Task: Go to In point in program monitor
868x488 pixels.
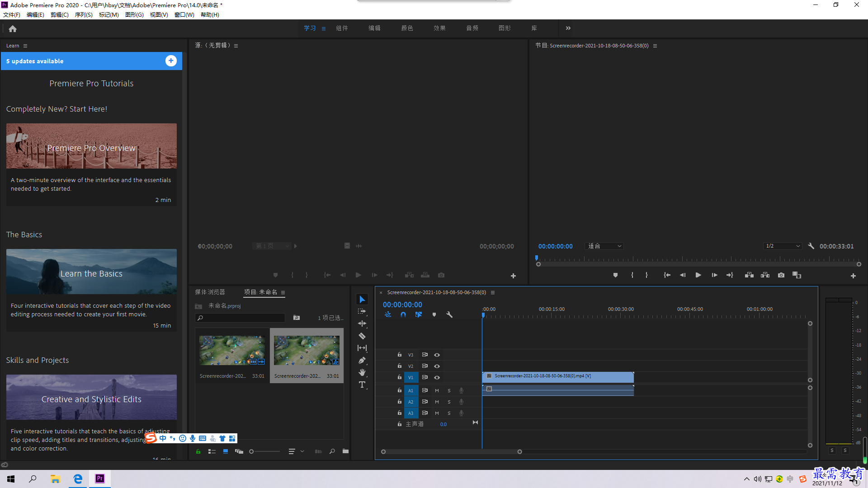Action: pyautogui.click(x=667, y=275)
